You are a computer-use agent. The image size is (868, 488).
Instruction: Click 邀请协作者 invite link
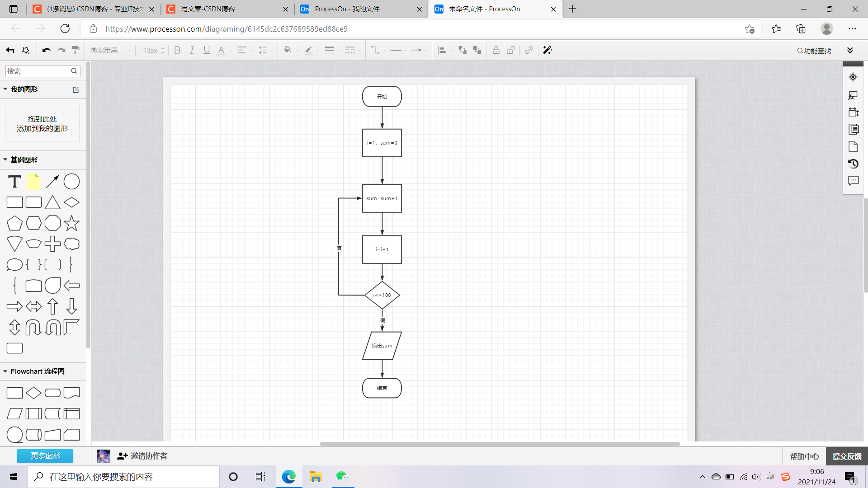click(x=148, y=456)
